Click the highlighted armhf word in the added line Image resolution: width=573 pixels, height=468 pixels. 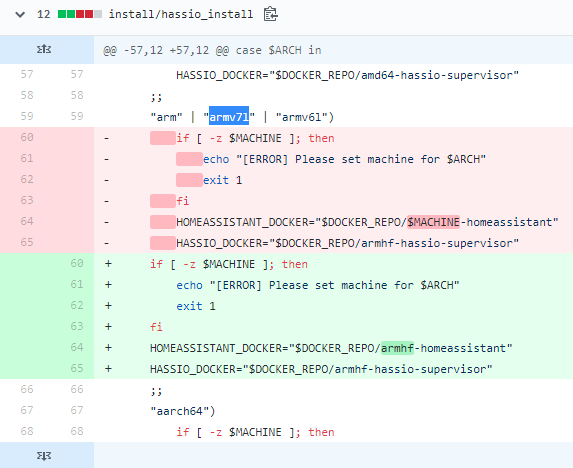point(397,348)
